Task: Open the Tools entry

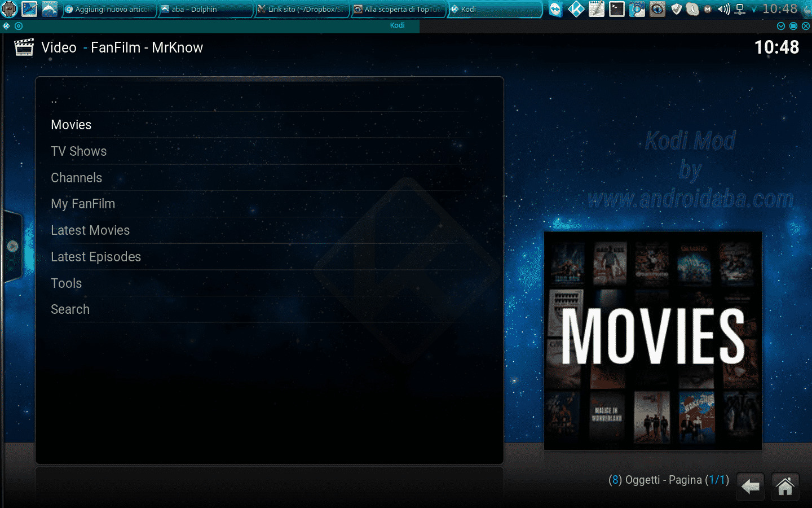Action: (x=270, y=283)
